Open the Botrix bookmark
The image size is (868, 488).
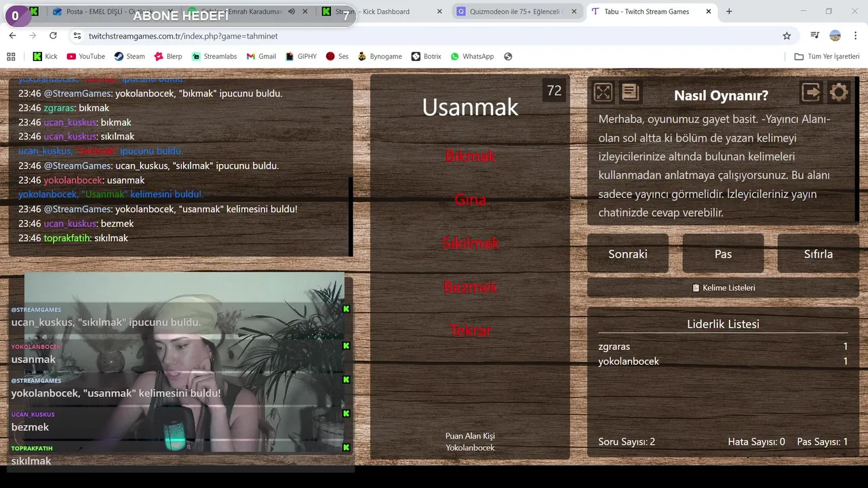click(426, 56)
